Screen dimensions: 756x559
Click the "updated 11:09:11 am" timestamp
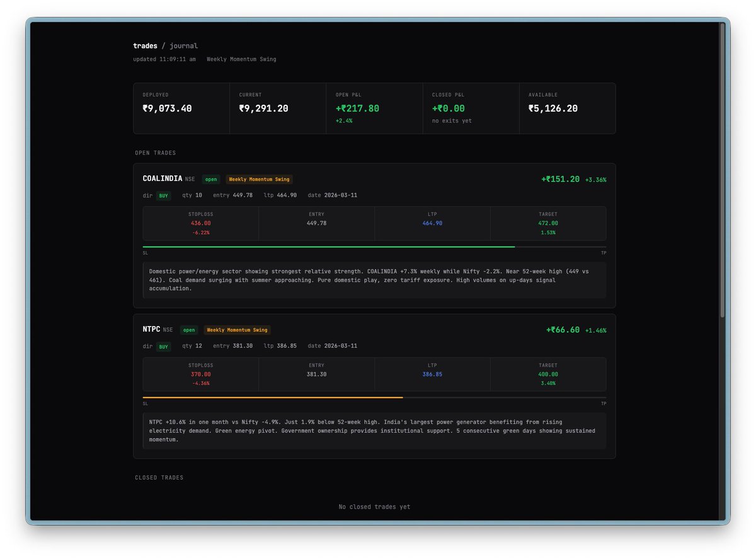coord(164,59)
